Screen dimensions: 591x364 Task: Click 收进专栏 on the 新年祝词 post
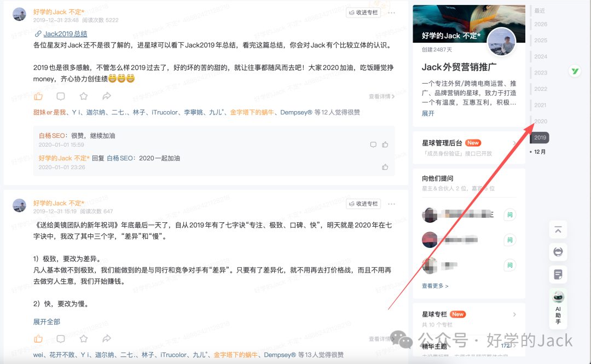(x=363, y=204)
